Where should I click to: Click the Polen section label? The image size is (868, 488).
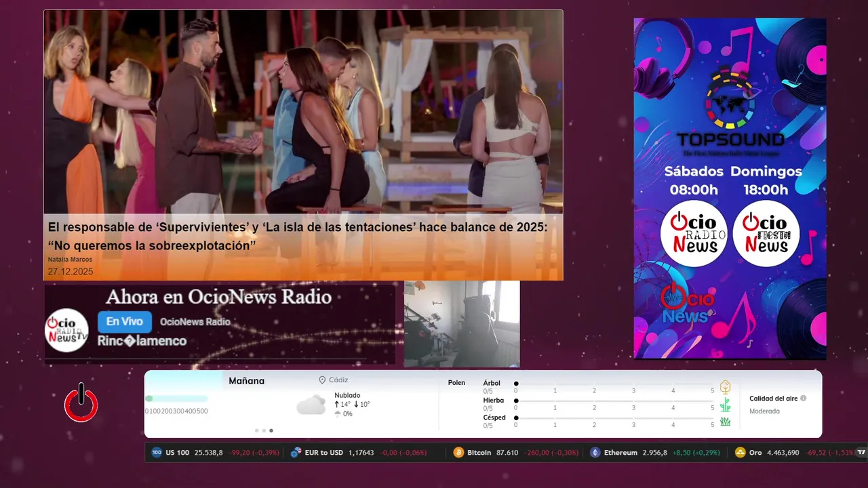pos(456,383)
